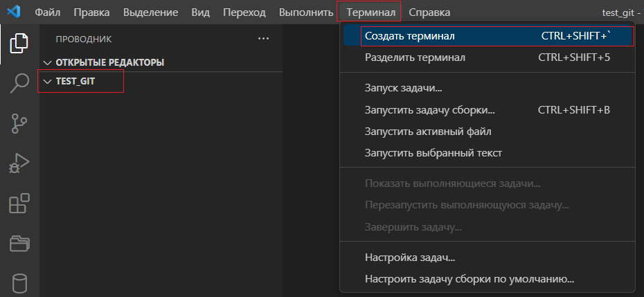
Task: Open the Файл menu in menu bar
Action: (x=48, y=12)
